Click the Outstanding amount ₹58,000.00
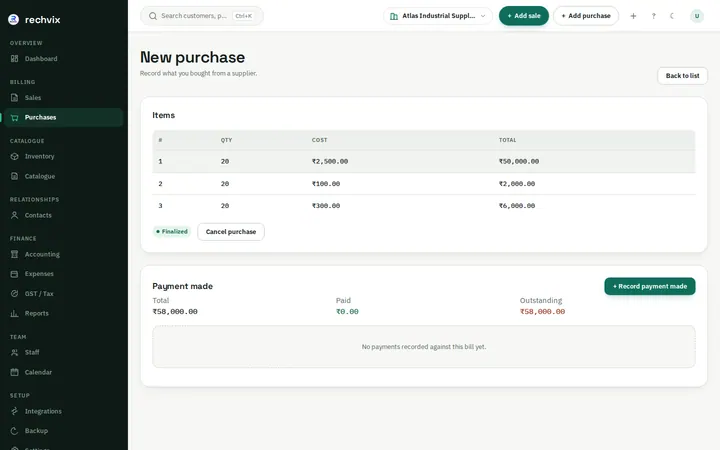The width and height of the screenshot is (720, 450). pos(542,312)
